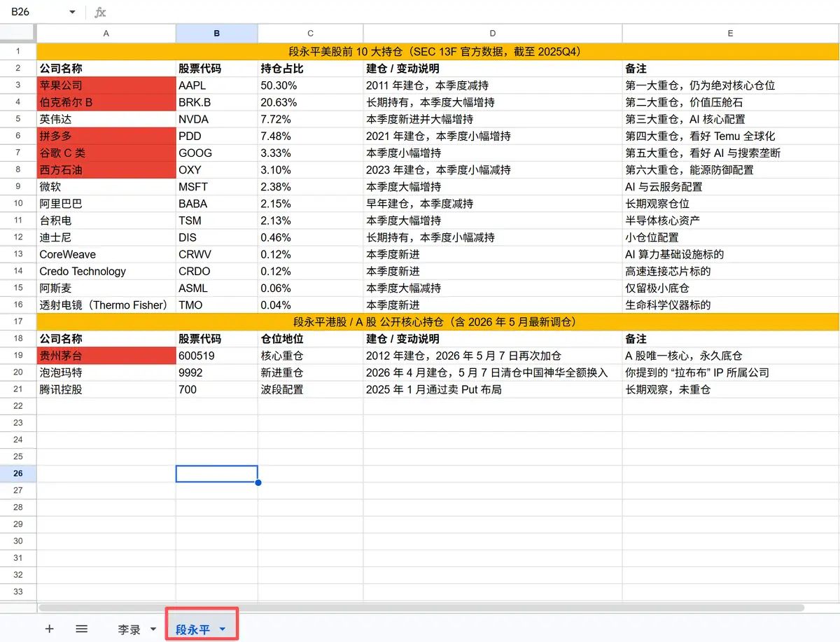Select the 段永平 sheet tab

192,629
